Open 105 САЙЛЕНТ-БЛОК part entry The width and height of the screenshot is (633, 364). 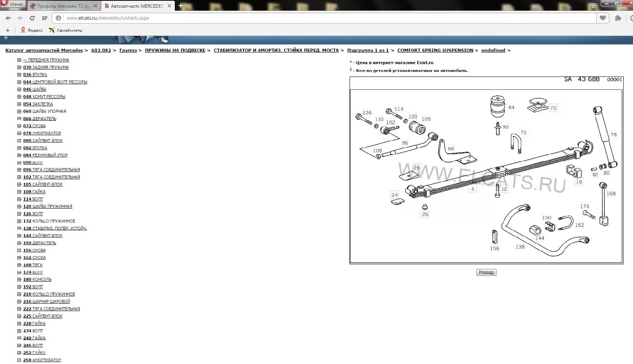point(43,184)
